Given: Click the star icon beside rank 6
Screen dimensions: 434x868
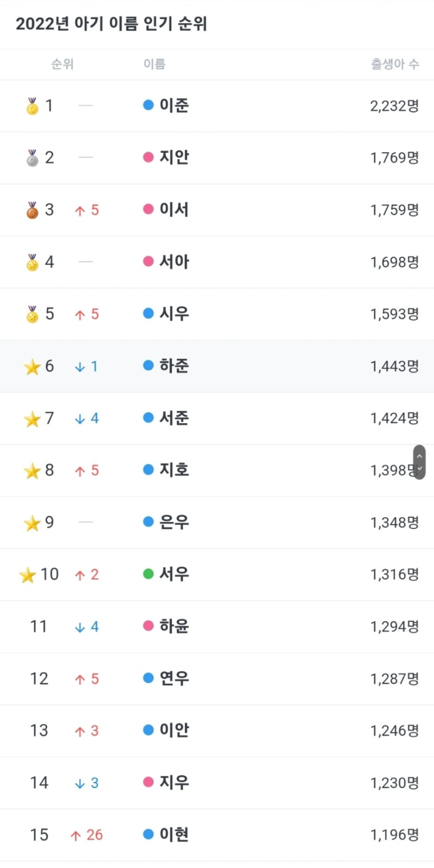Looking at the screenshot, I should [x=32, y=367].
